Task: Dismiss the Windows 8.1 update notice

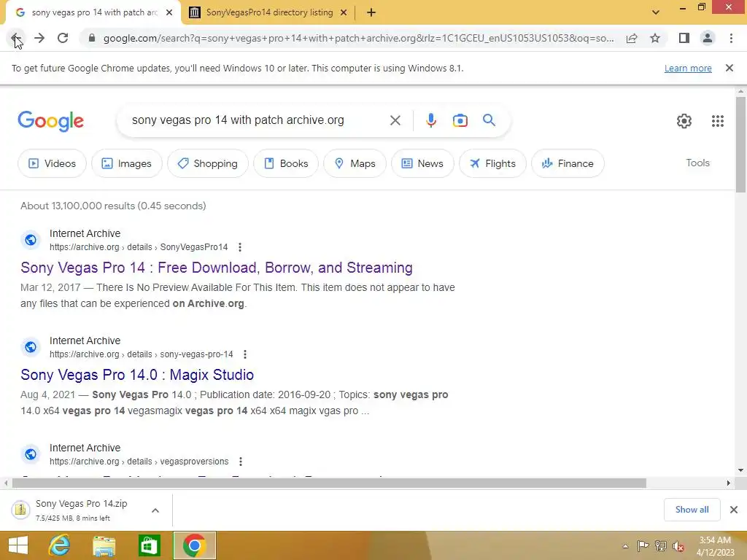Action: click(729, 68)
